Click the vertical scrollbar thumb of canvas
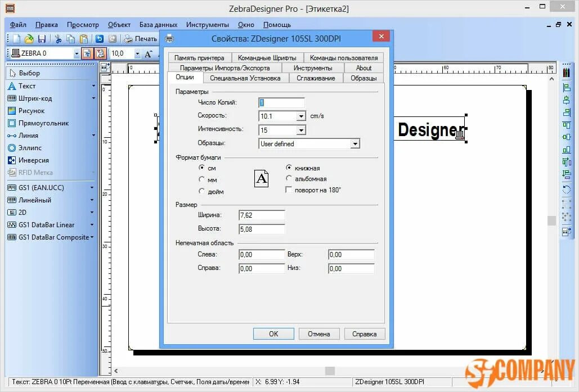This screenshot has height=392, width=579. [x=551, y=220]
